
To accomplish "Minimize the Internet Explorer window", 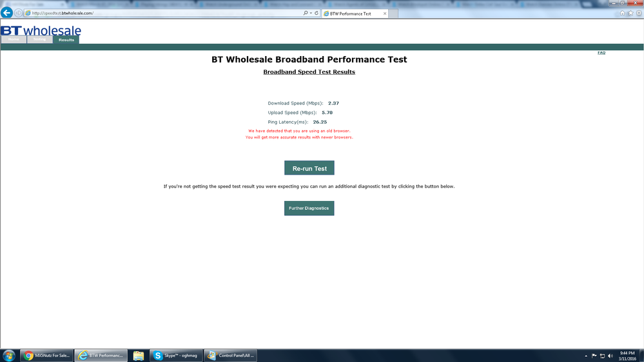I will point(614,3).
